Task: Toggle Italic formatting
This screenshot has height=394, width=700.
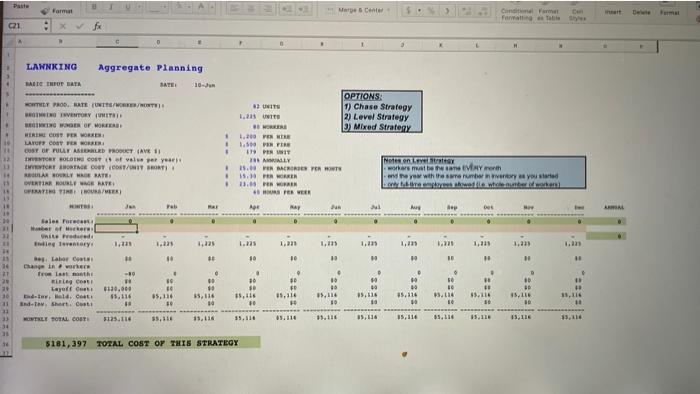Action: 111,7
